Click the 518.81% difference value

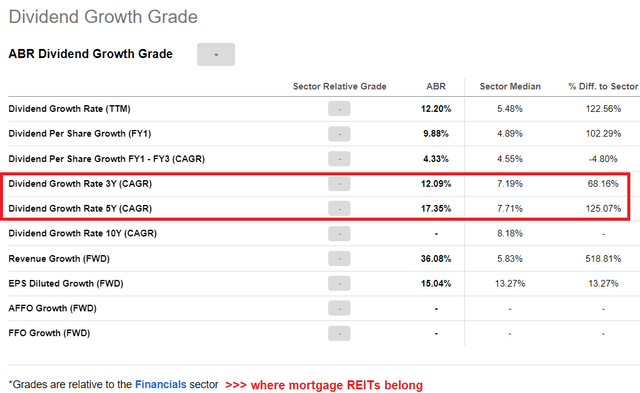click(x=603, y=259)
